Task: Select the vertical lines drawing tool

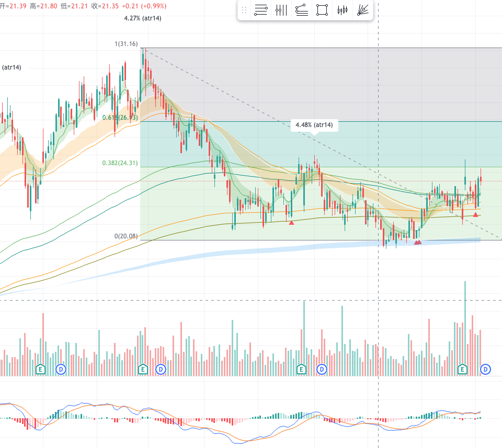Action: click(281, 10)
